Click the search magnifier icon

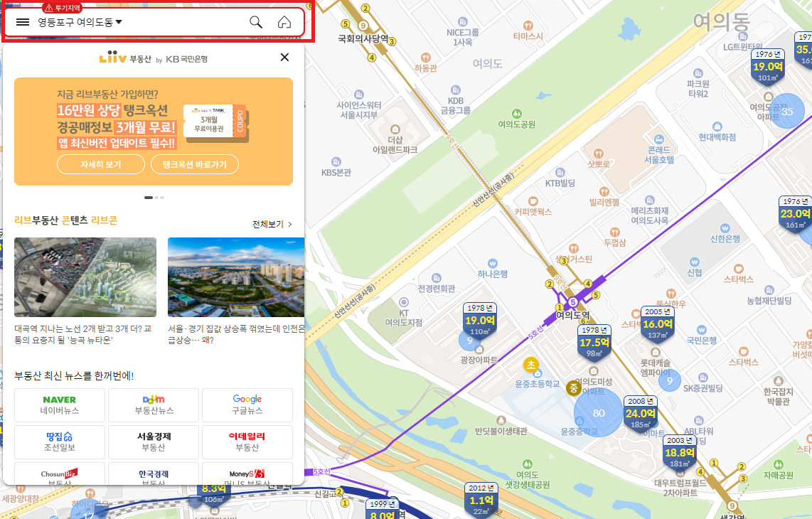tap(256, 22)
